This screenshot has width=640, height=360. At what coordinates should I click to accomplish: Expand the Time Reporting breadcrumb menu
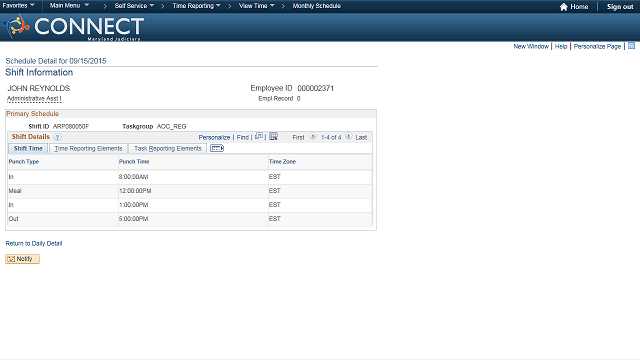[196, 6]
